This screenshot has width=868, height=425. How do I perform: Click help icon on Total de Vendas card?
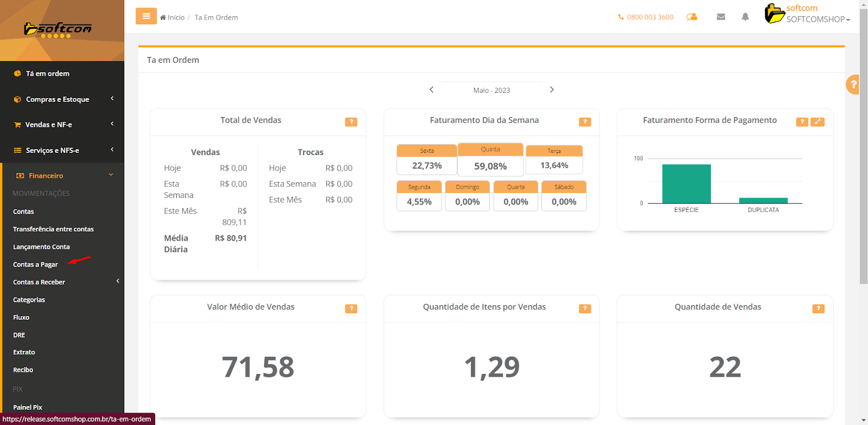pos(351,122)
